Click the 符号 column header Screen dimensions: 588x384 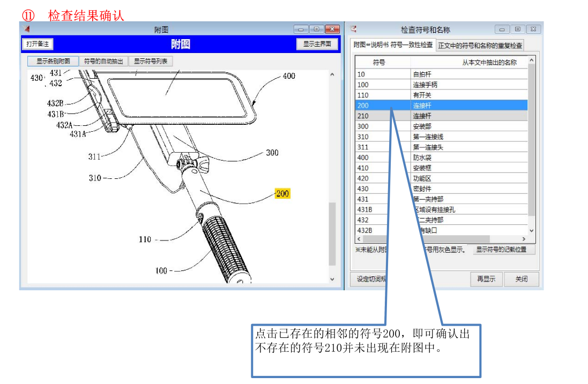click(379, 62)
